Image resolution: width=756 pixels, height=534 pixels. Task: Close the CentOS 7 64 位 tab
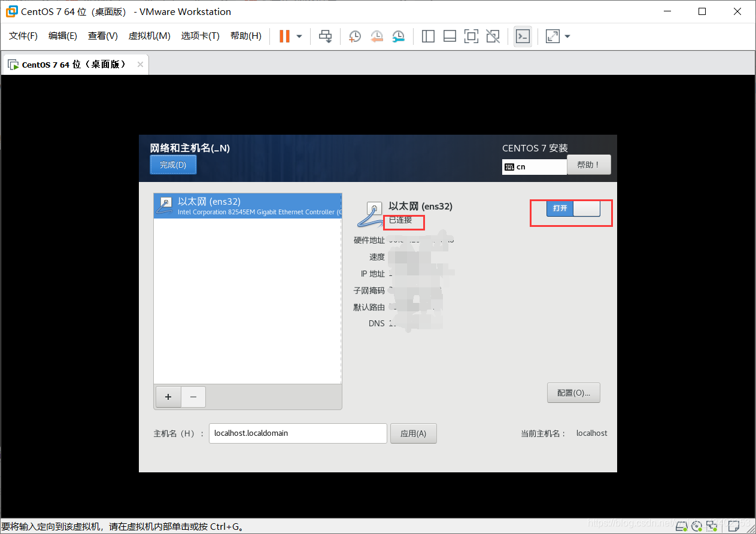click(140, 65)
